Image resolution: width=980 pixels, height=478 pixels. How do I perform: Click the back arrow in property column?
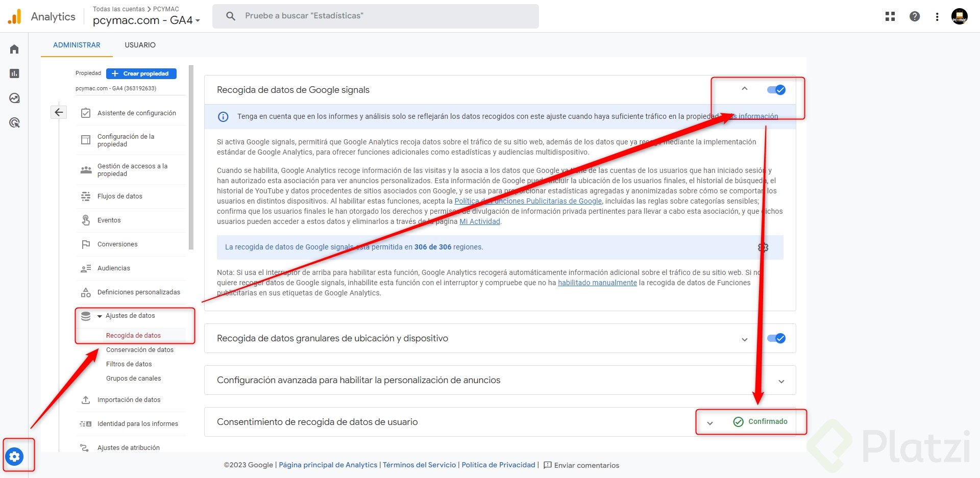click(x=59, y=112)
